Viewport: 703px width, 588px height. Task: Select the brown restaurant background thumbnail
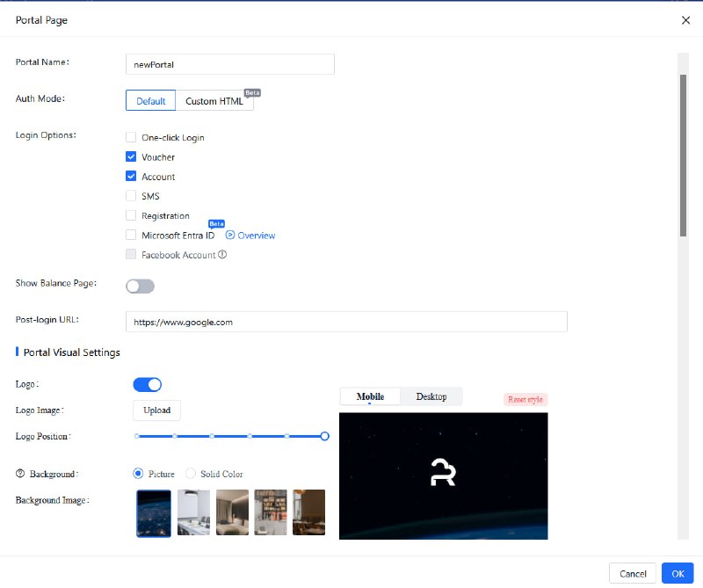309,512
